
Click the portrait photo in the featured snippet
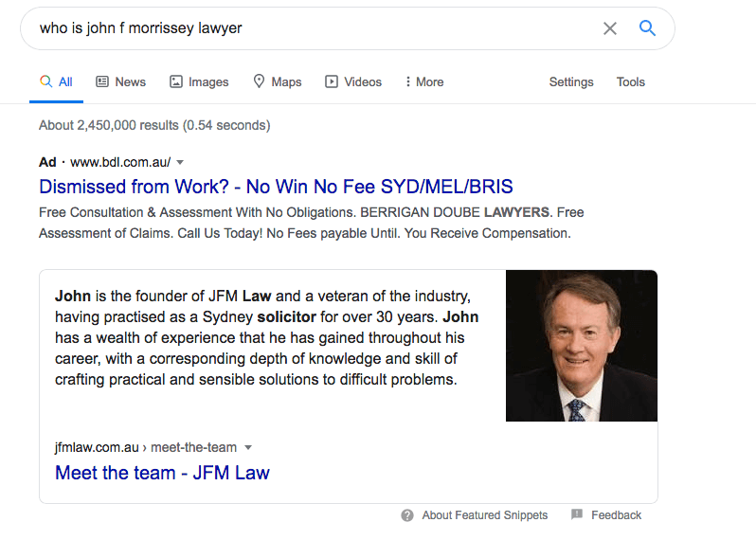coord(581,346)
